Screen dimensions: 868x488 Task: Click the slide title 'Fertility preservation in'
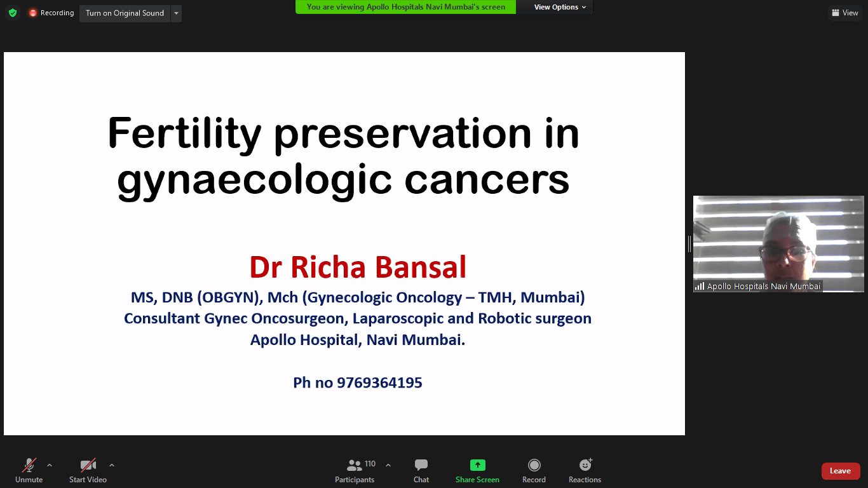pyautogui.click(x=343, y=133)
